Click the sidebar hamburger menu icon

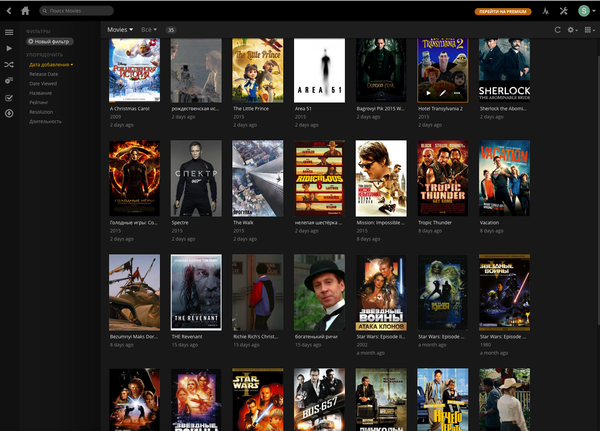pos(9,31)
